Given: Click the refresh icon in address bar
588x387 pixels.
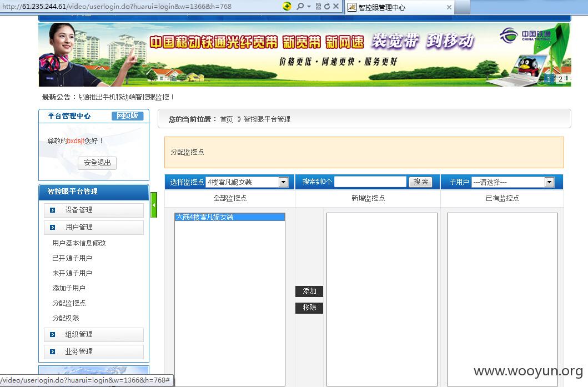Looking at the screenshot, I should coord(327,6).
